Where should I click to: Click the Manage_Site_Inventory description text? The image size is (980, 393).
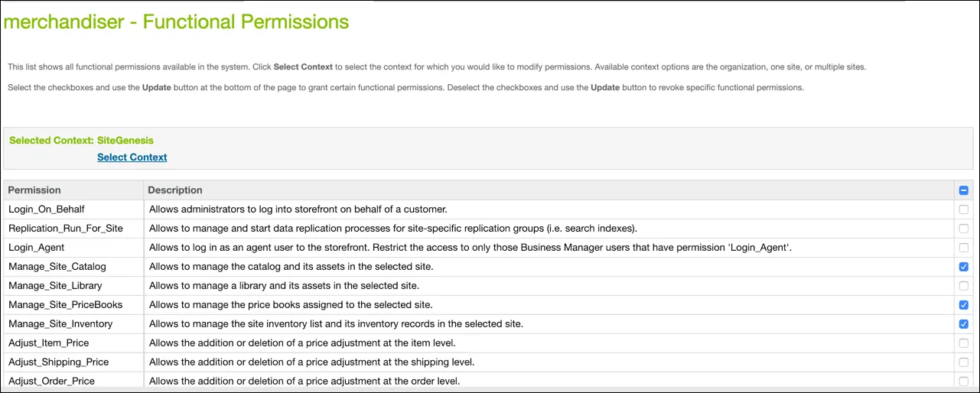coord(336,324)
